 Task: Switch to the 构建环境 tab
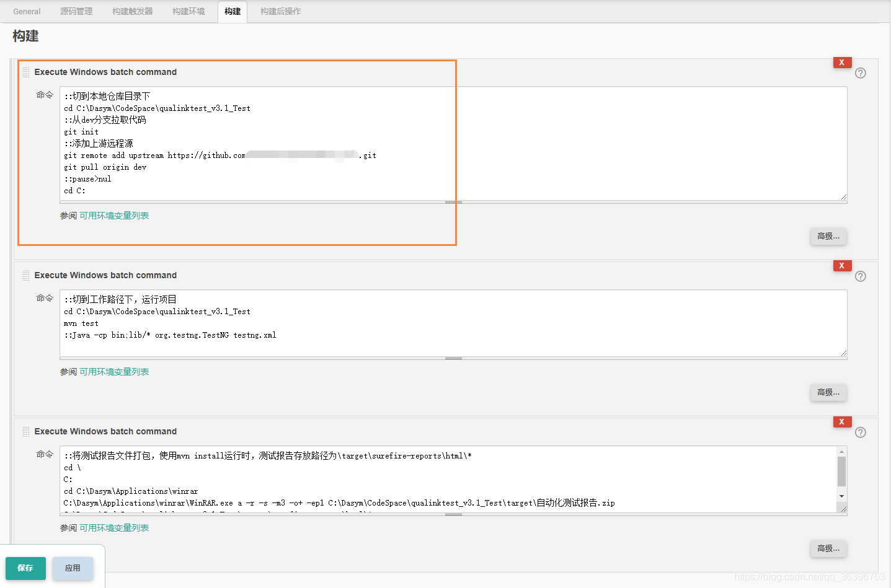188,11
